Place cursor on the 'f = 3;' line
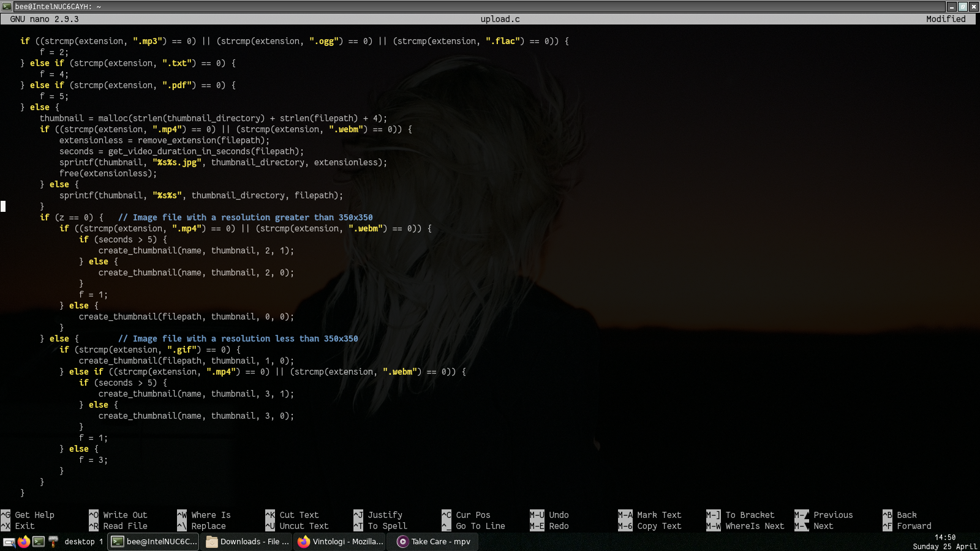This screenshot has height=551, width=980. click(93, 460)
